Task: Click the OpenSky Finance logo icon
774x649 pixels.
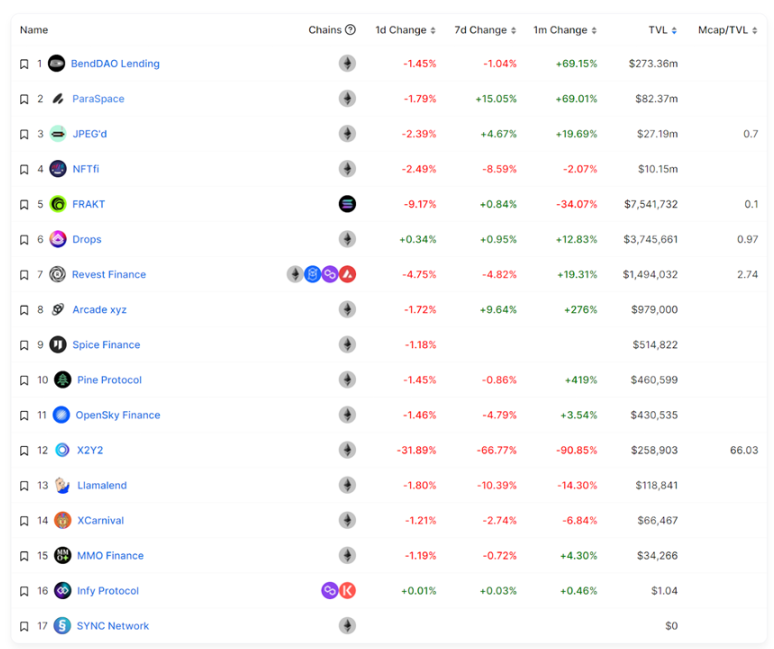Action: coord(61,415)
